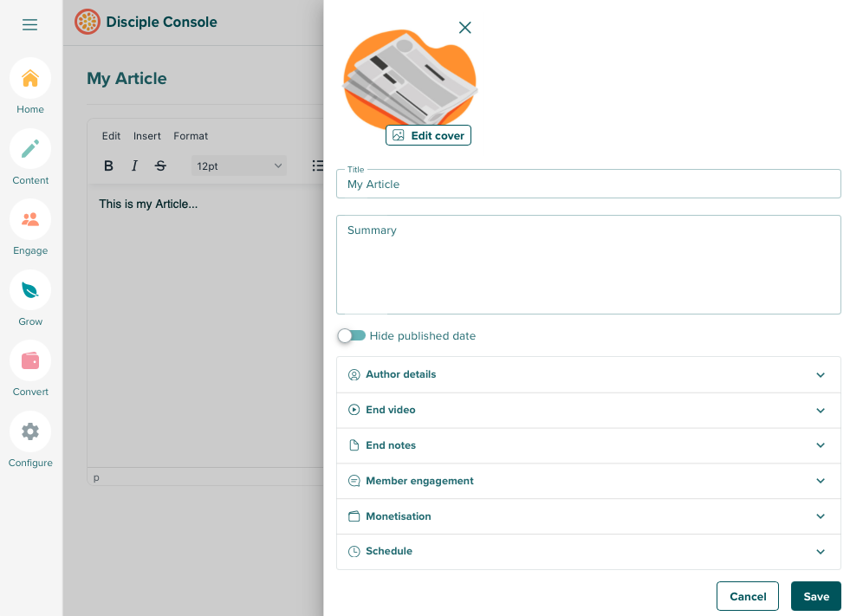Apply bold formatting in editor
This screenshot has height=616, width=850.
pos(108,165)
